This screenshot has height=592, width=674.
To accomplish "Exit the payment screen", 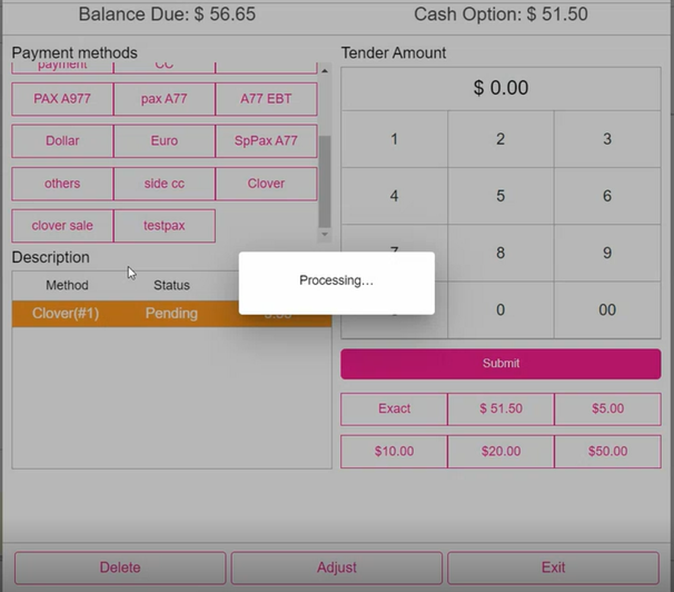I will [x=553, y=567].
